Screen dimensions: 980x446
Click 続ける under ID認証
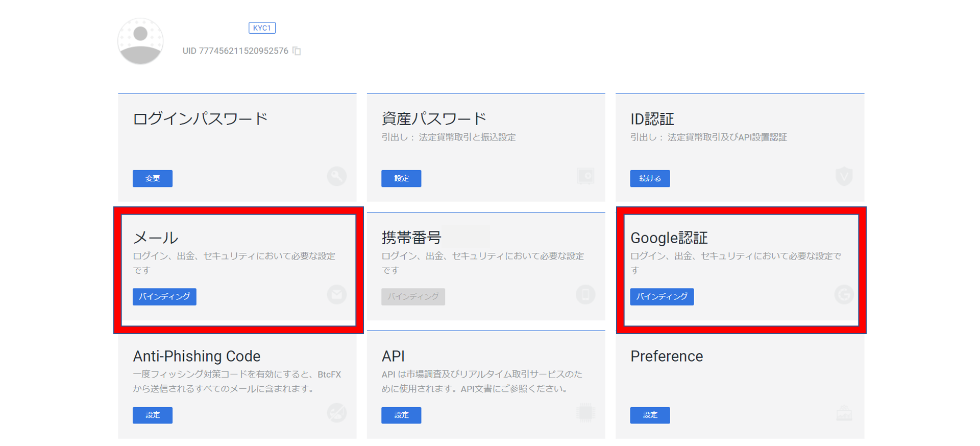[650, 178]
